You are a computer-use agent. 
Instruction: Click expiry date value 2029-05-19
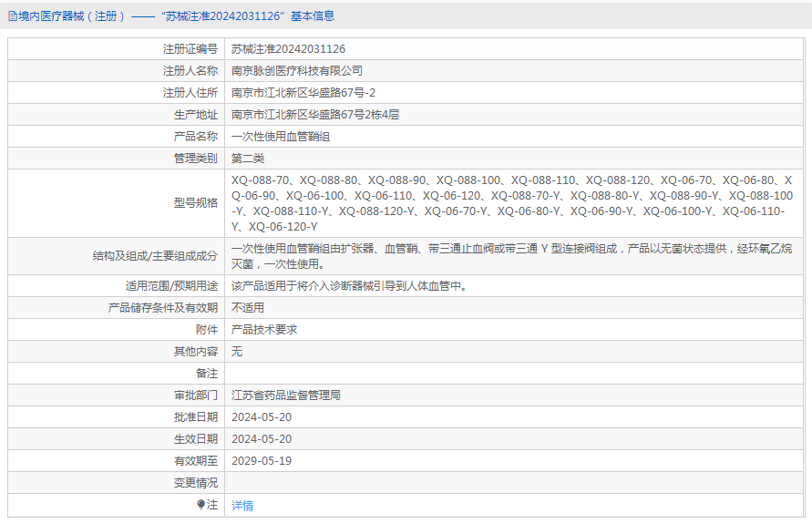point(262,461)
